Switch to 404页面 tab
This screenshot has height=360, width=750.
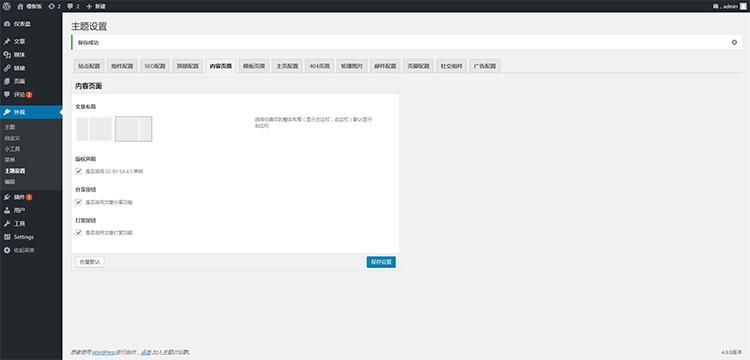[320, 66]
